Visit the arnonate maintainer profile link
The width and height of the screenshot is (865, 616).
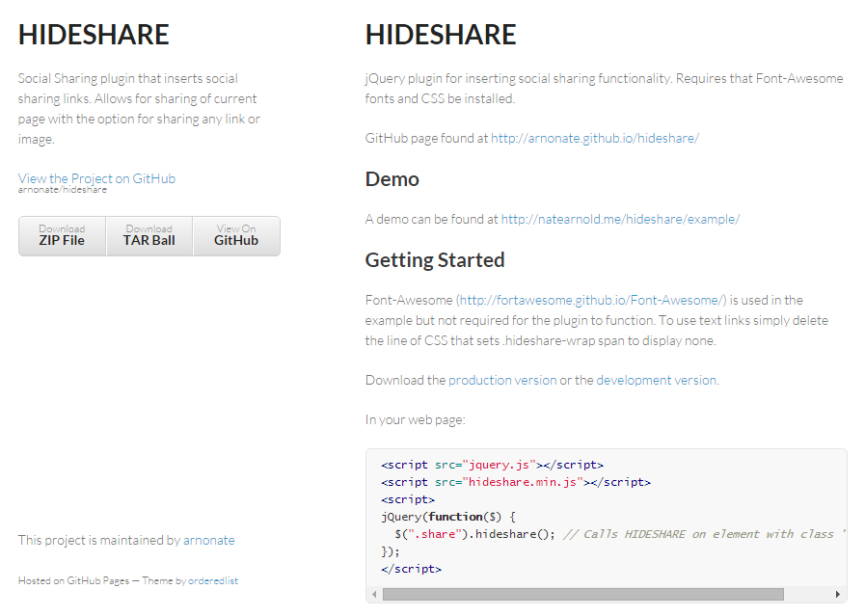tap(209, 540)
